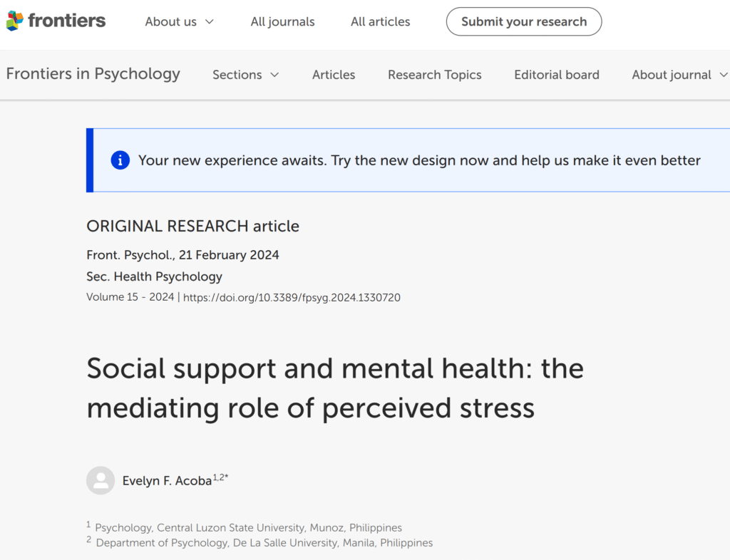
Task: Click the new design banner message
Action: (419, 160)
